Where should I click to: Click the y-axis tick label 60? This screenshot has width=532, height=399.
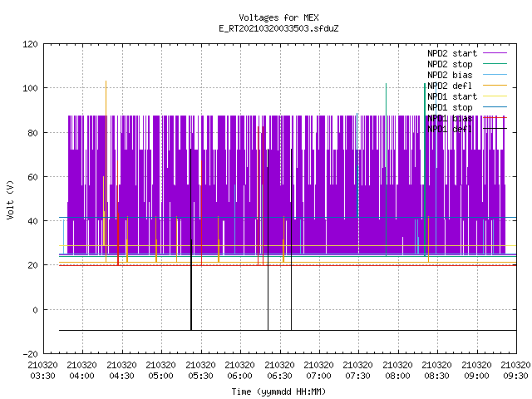(32, 177)
